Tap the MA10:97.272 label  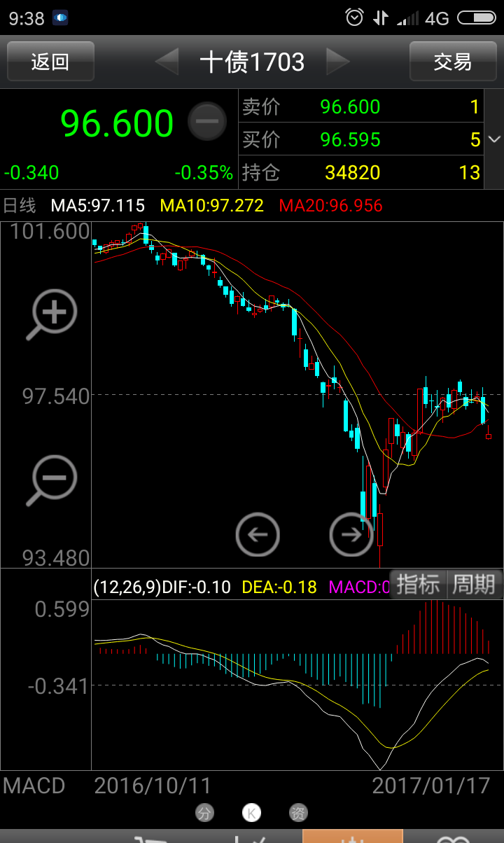(212, 206)
